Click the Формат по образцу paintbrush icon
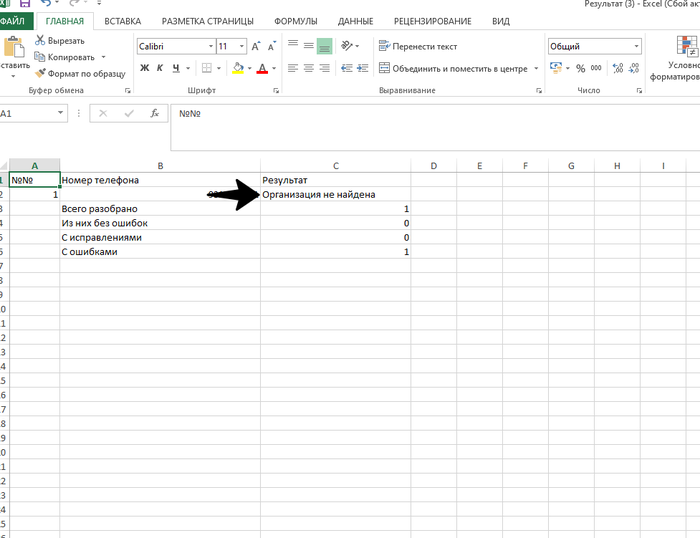Viewport: 700px width, 538px height. (40, 73)
